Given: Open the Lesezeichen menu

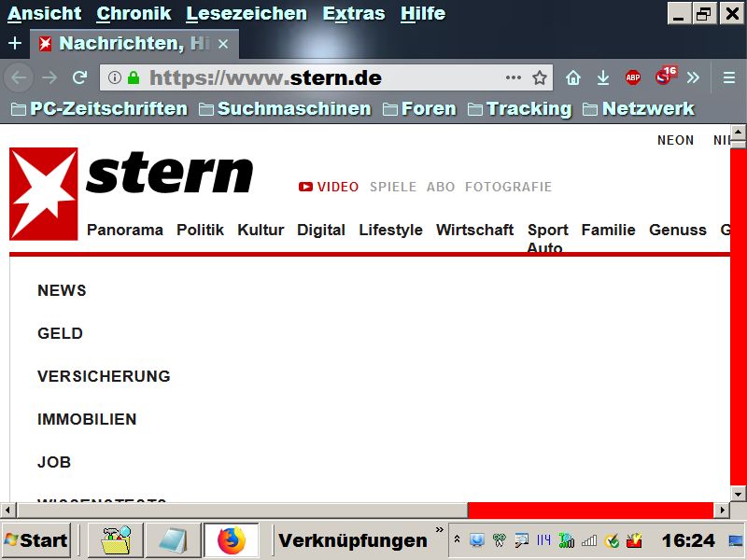Looking at the screenshot, I should click(x=247, y=13).
